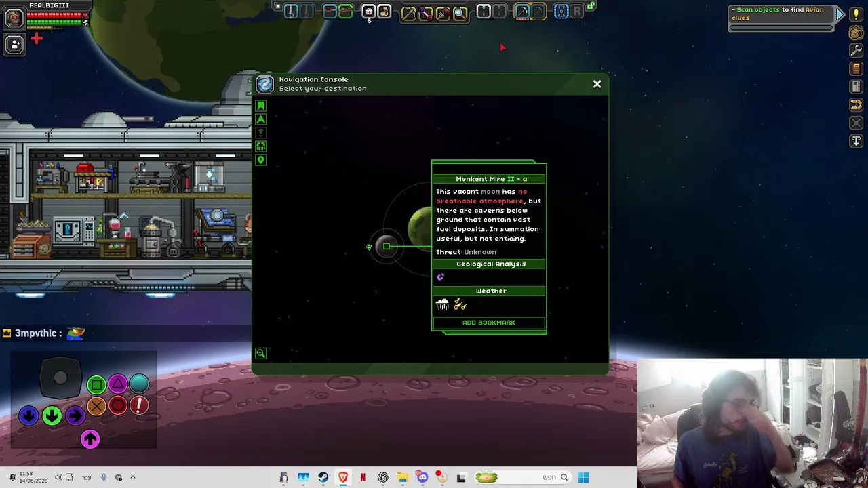
Task: Select the first sword hotbar slot
Action: [x=291, y=12]
